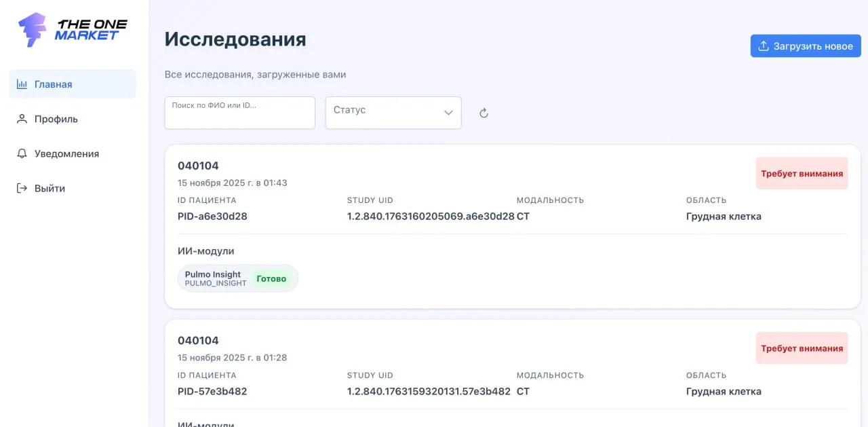Image resolution: width=868 pixels, height=427 pixels.
Task: Click the Требует внимания badge on study 01:28
Action: click(802, 348)
